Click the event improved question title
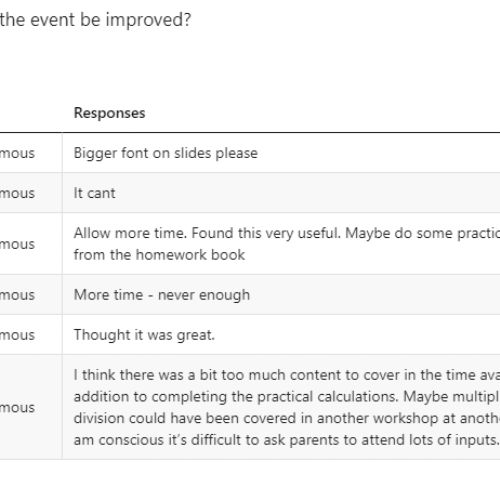 coord(95,20)
